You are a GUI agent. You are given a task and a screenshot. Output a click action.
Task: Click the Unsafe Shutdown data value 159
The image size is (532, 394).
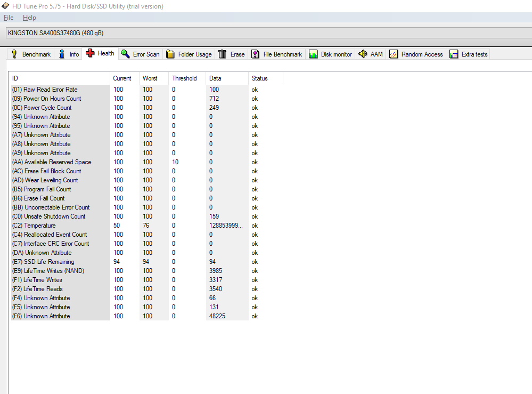[214, 216]
